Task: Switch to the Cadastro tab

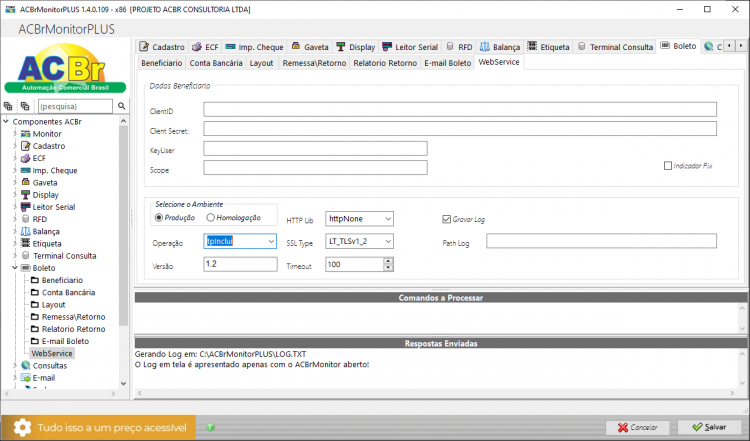Action: click(162, 47)
